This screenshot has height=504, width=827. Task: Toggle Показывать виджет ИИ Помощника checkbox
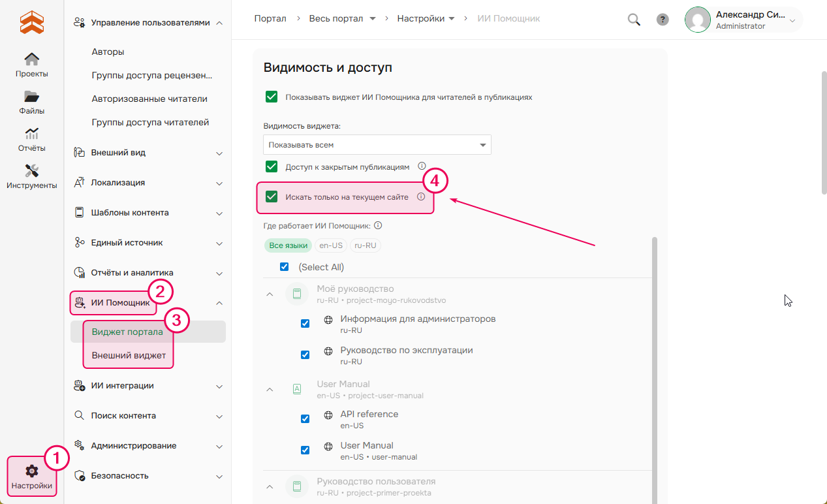[x=272, y=97]
